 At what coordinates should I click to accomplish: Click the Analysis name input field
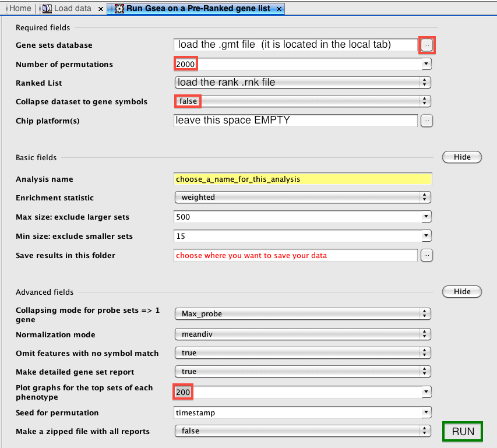click(x=302, y=179)
